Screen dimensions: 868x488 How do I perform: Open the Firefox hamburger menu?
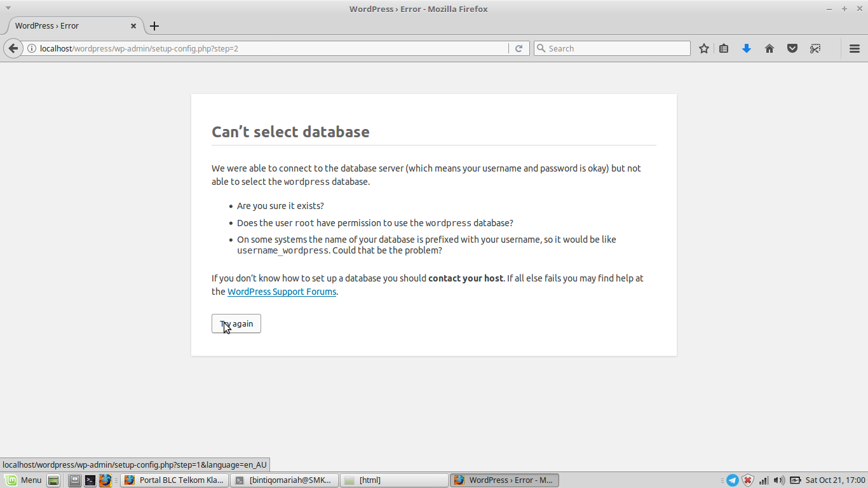tap(854, 48)
